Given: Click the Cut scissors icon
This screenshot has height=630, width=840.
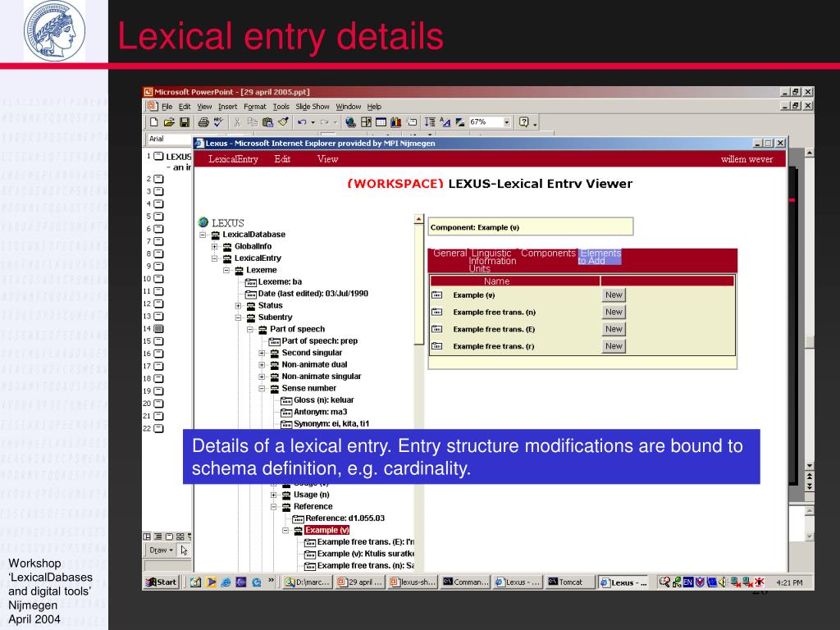Looking at the screenshot, I should tap(237, 123).
